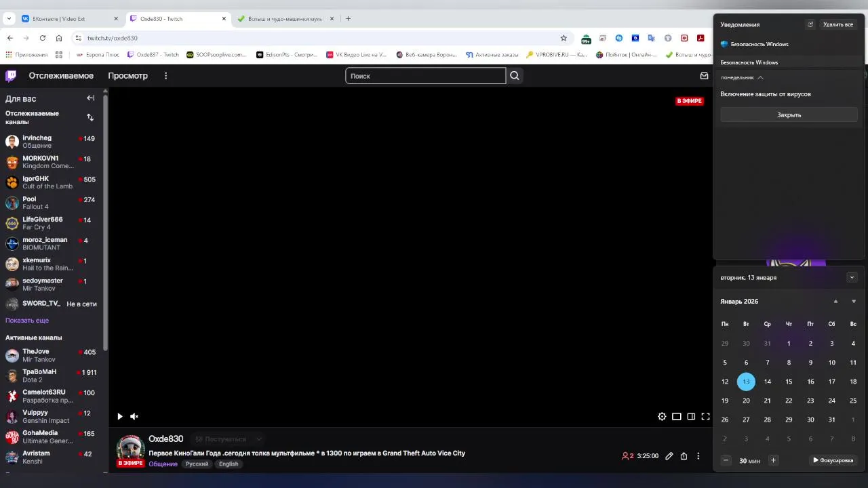This screenshot has height=488, width=868.
Task: Open the TheJove active channel
Action: 52,355
